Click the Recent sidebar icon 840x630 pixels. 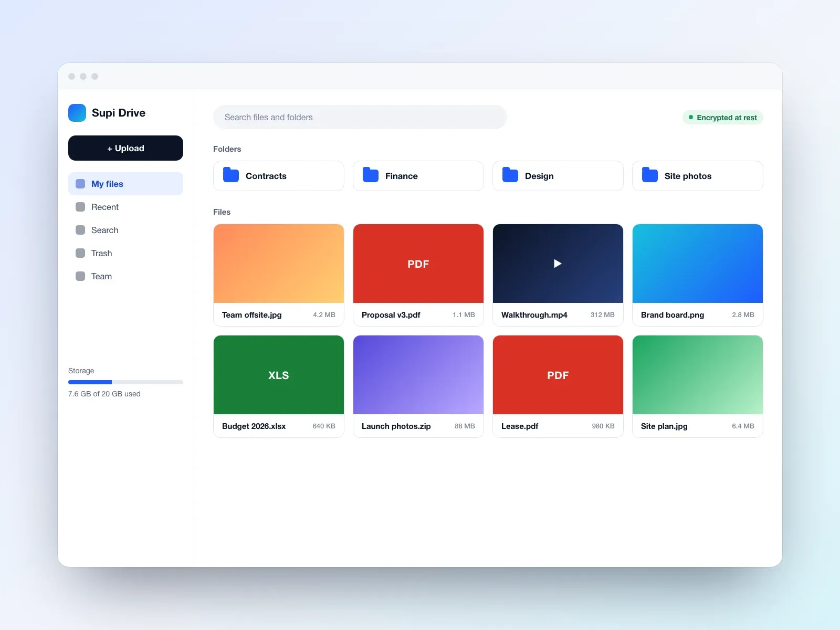(80, 207)
